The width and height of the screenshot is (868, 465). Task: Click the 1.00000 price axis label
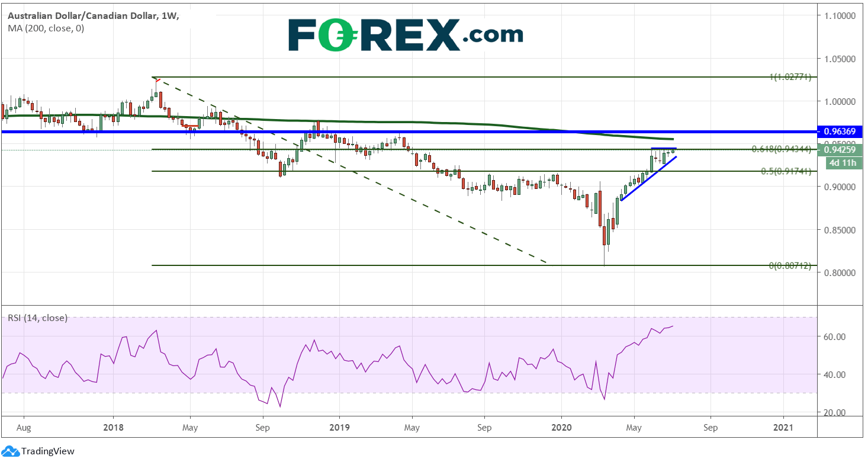click(838, 101)
